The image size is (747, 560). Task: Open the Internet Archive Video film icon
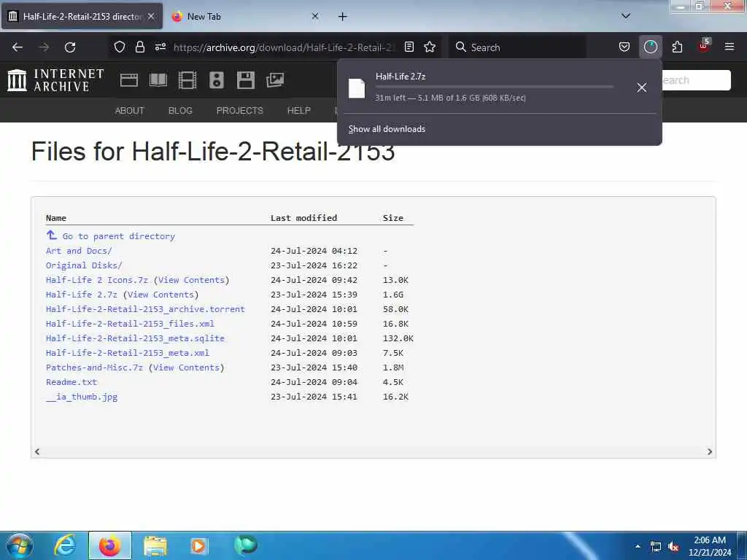[187, 80]
